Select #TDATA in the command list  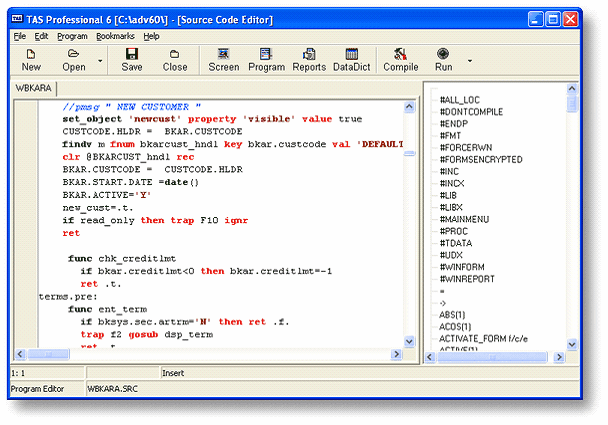pyautogui.click(x=456, y=243)
